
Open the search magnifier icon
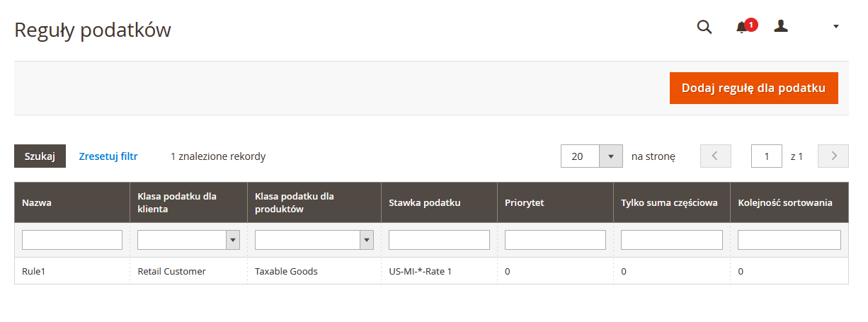(x=704, y=27)
